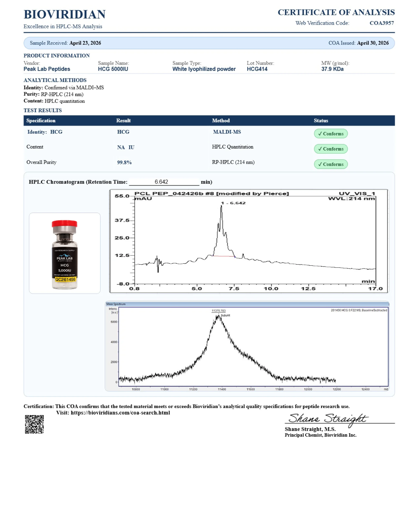Click the mass spectrum peak label 11375.783
This screenshot has width=411, height=532.
click(x=219, y=311)
